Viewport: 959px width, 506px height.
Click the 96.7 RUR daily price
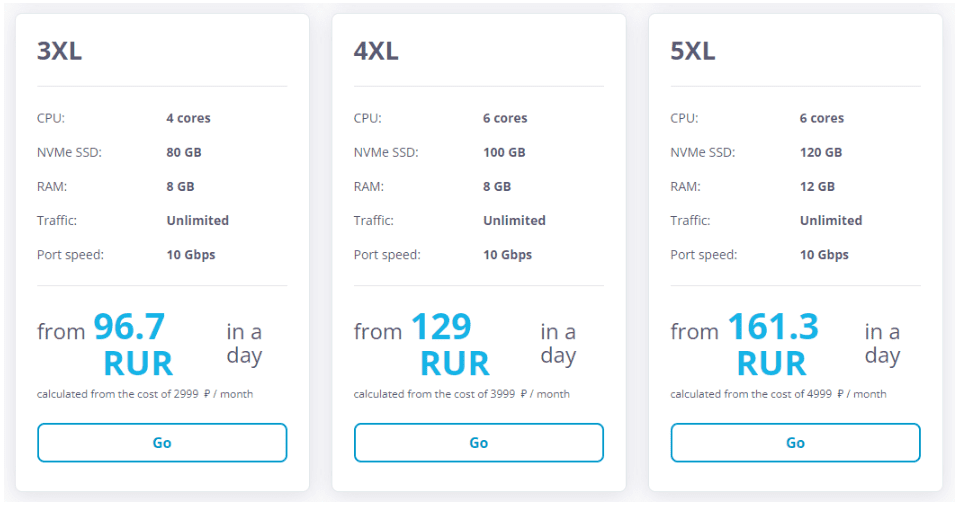133,344
